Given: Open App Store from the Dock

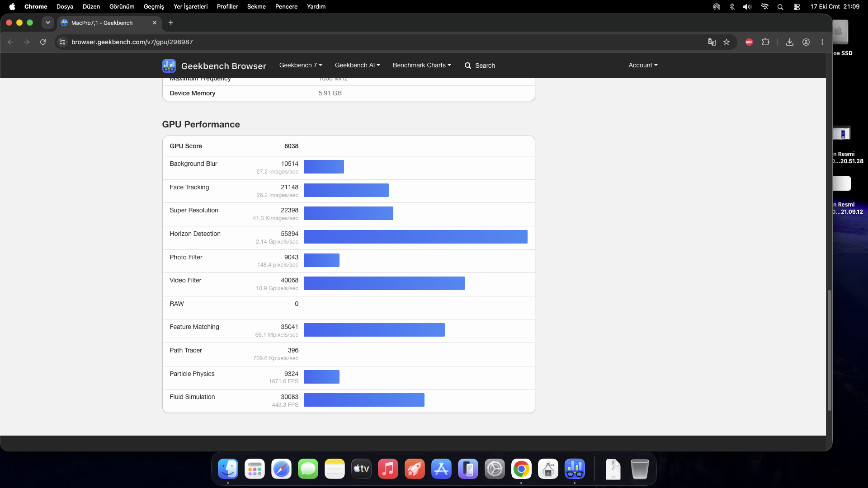Looking at the screenshot, I should pyautogui.click(x=441, y=469).
